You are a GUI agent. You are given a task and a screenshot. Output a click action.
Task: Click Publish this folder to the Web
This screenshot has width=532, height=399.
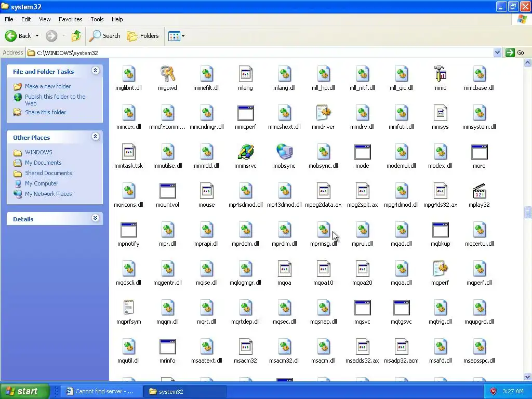click(55, 100)
